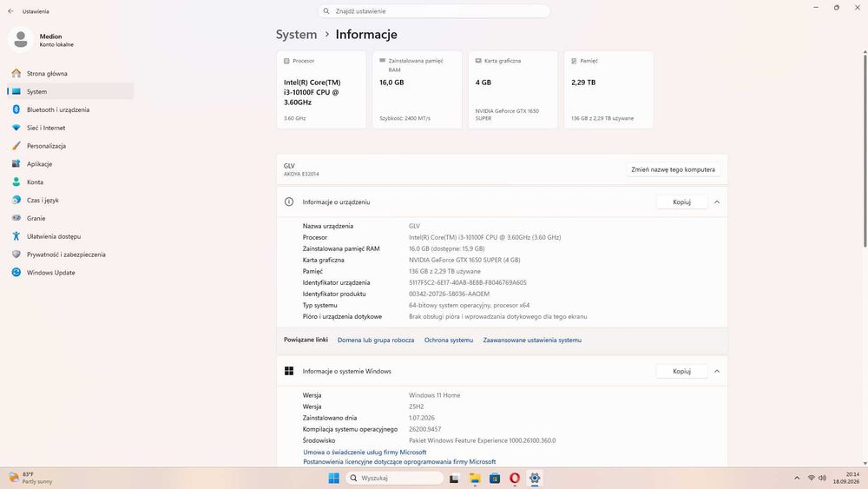Launch Opera browser from taskbar
The width and height of the screenshot is (868, 489).
tap(515, 479)
